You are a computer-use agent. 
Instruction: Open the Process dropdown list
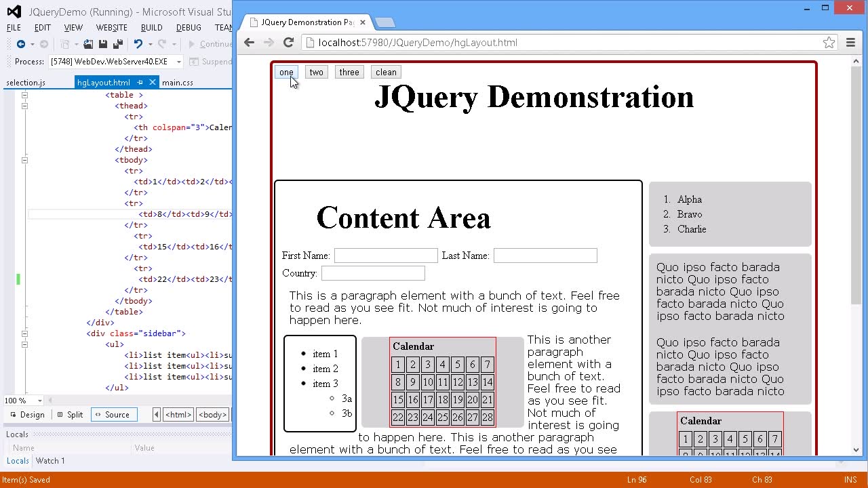(x=179, y=62)
